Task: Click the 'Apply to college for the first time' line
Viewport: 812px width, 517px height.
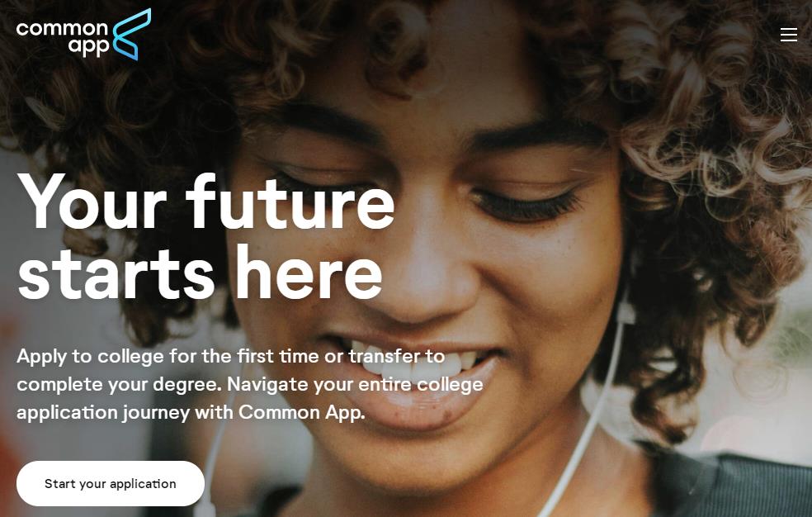Action: pyautogui.click(x=231, y=357)
